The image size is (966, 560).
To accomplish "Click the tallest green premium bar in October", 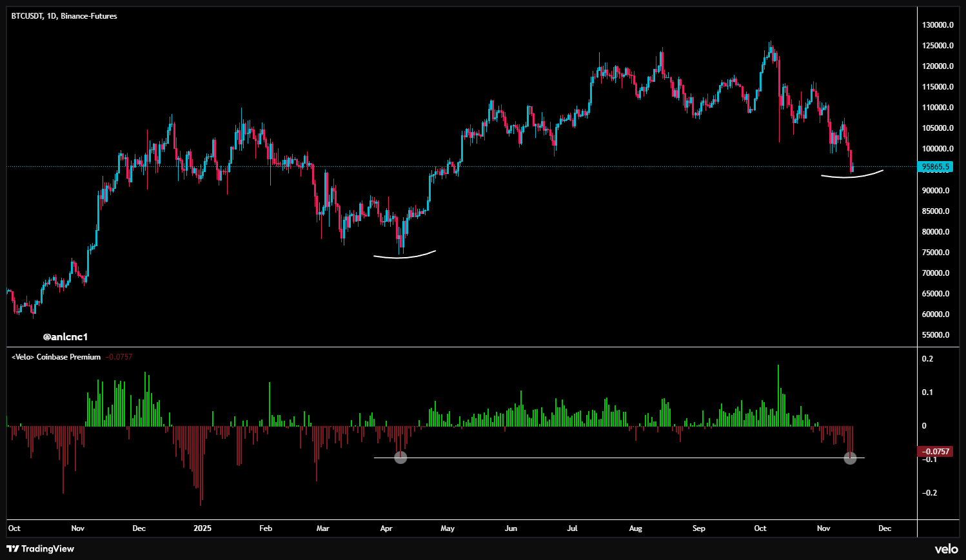I will pos(778,394).
